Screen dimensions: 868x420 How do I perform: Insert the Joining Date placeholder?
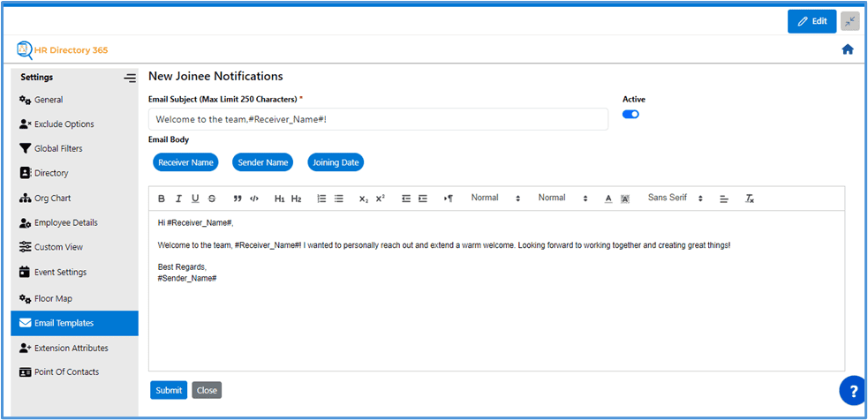pos(336,162)
